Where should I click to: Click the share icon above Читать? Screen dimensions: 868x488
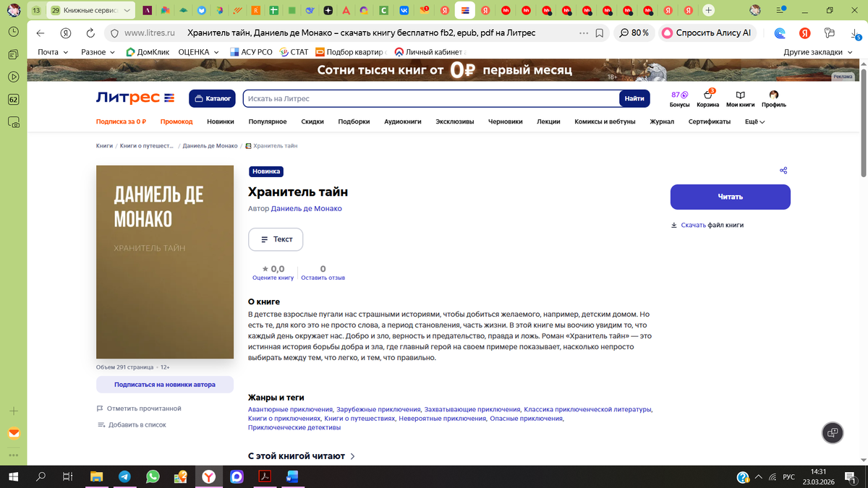[783, 171]
